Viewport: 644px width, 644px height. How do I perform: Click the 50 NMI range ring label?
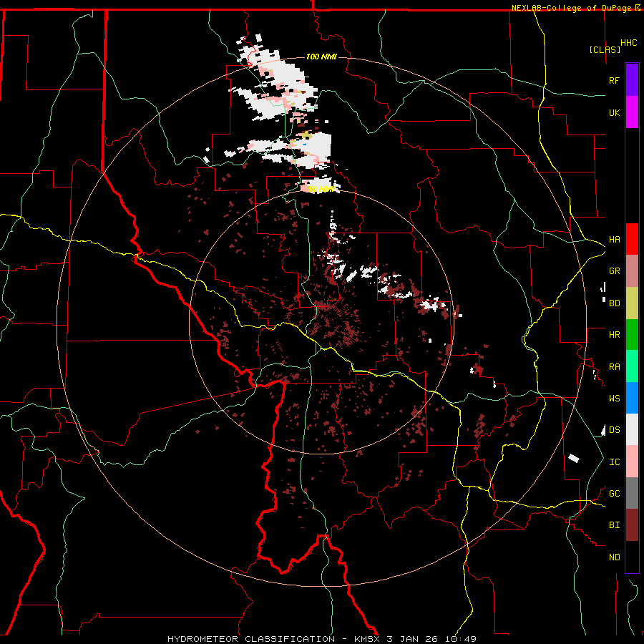click(321, 189)
